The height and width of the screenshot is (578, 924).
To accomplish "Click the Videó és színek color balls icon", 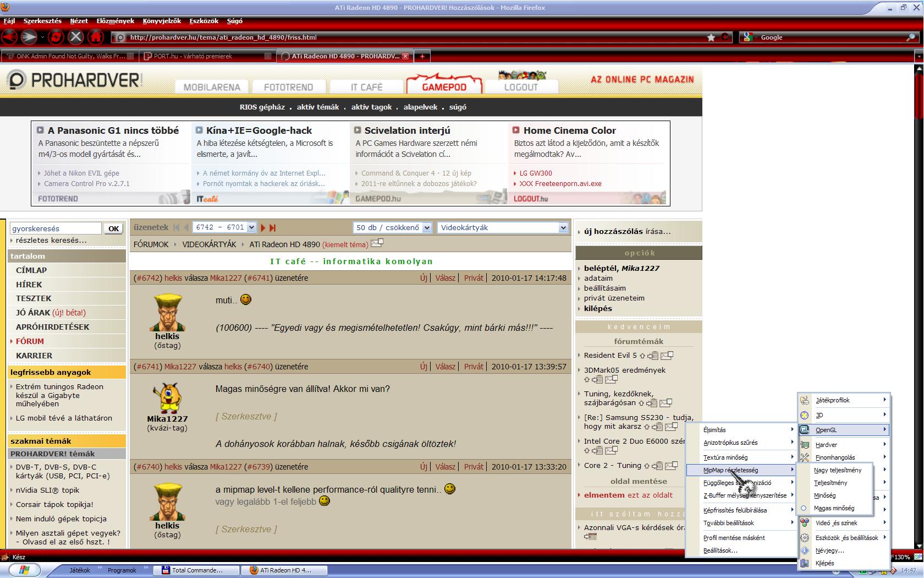I will click(x=805, y=522).
